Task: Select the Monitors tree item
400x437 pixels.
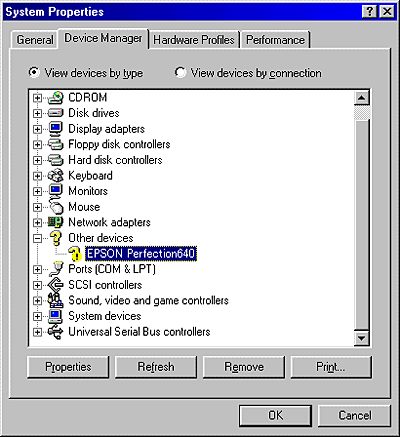Action: point(88,191)
